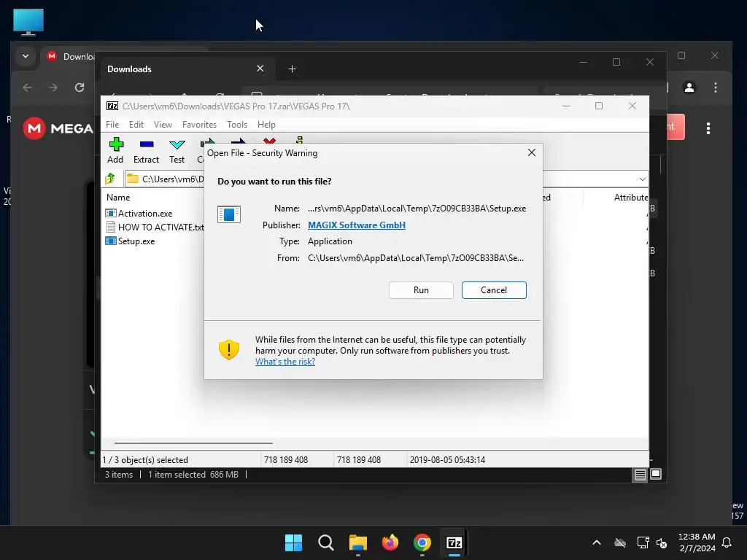Click the Test toolbar icon in 7-Zip

177,150
